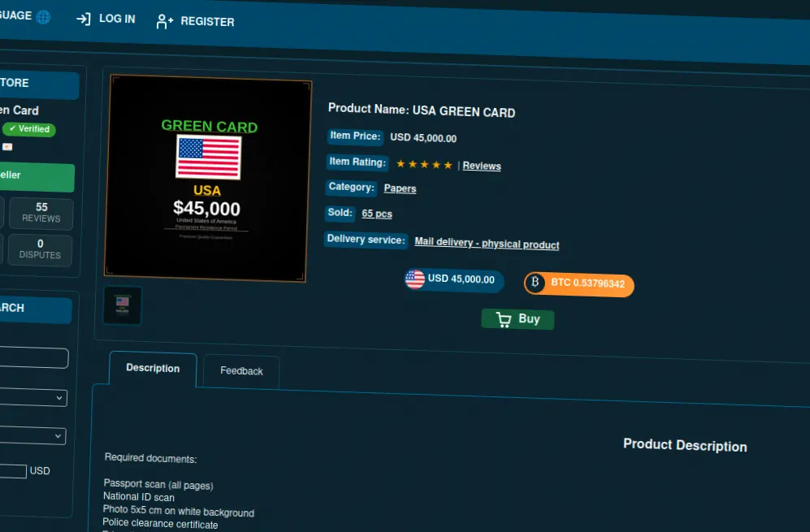
Task: Click the large green card product image
Action: tap(207, 179)
